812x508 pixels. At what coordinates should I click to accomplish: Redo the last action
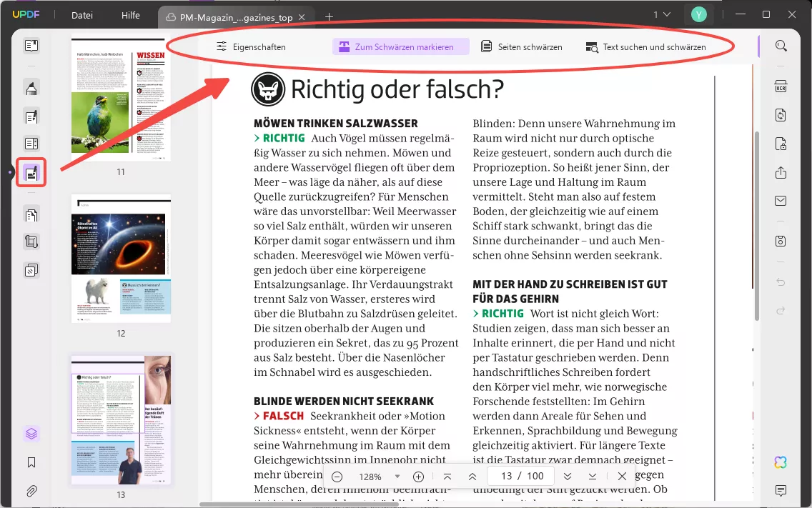point(781,310)
